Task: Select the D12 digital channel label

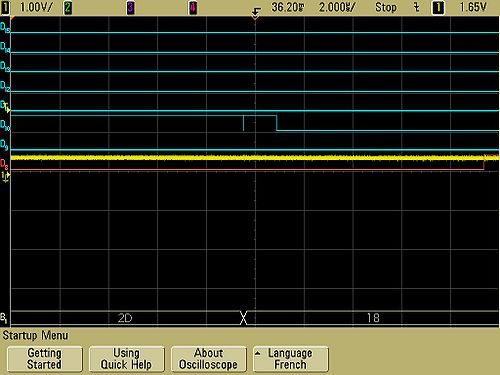Action: [5, 86]
